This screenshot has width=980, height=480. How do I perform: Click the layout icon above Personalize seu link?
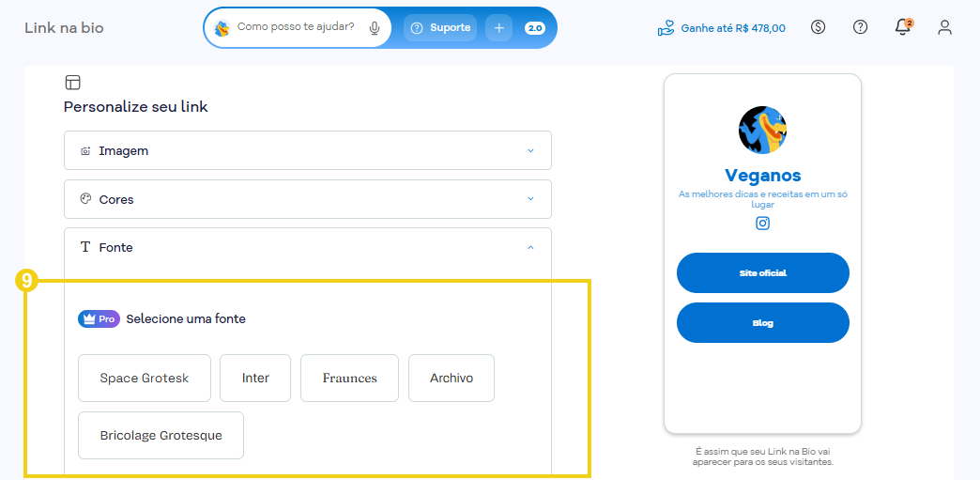72,83
